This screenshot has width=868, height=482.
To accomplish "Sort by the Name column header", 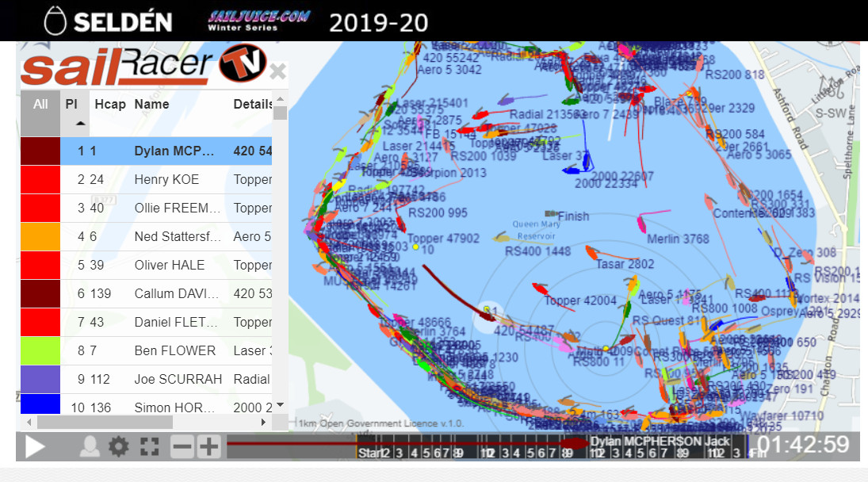I will 151,104.
